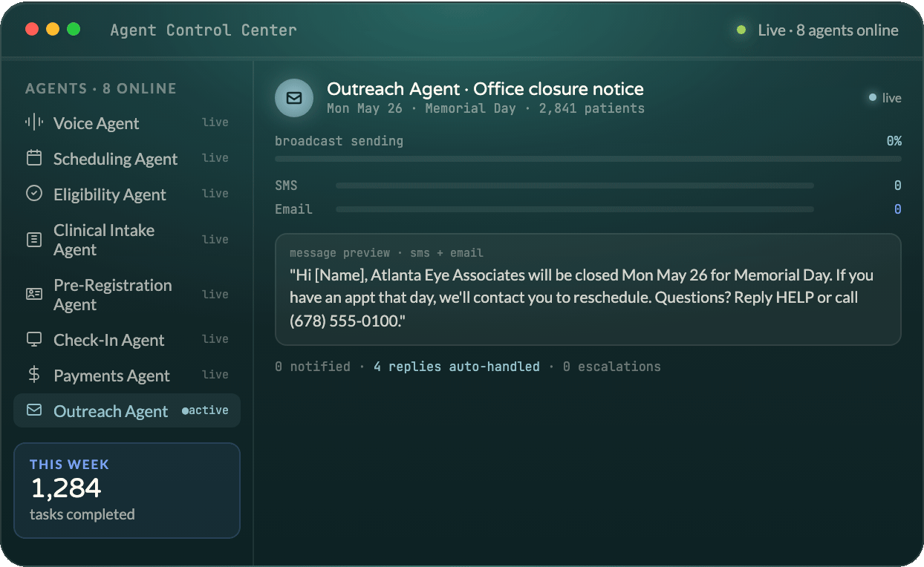924x567 pixels.
Task: Click the Scheduling Agent calendar icon
Action: (34, 158)
